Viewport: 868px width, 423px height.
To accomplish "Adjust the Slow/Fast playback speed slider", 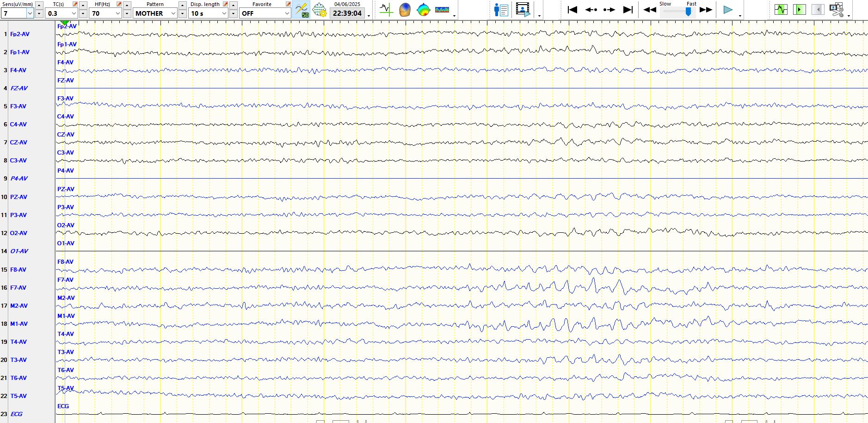I will (x=688, y=12).
